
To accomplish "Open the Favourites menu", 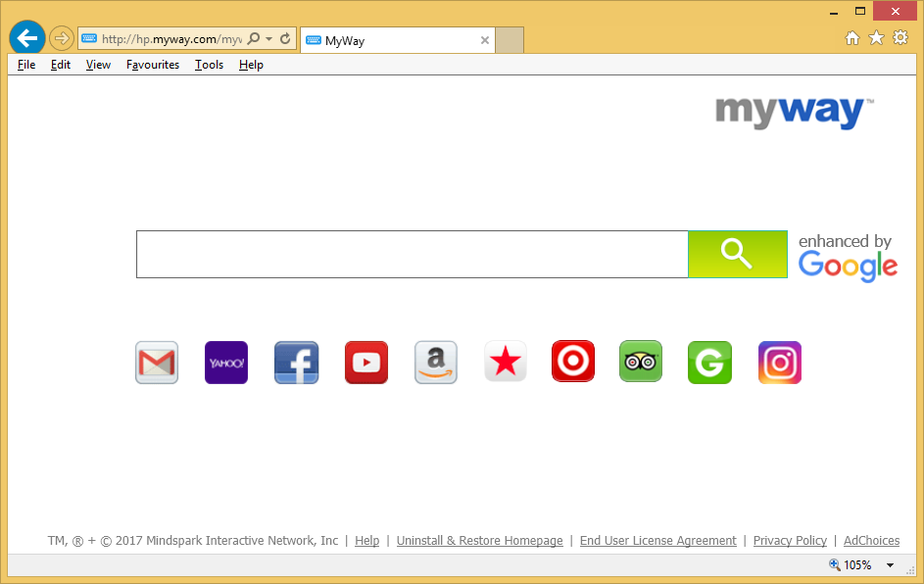I will pos(153,65).
